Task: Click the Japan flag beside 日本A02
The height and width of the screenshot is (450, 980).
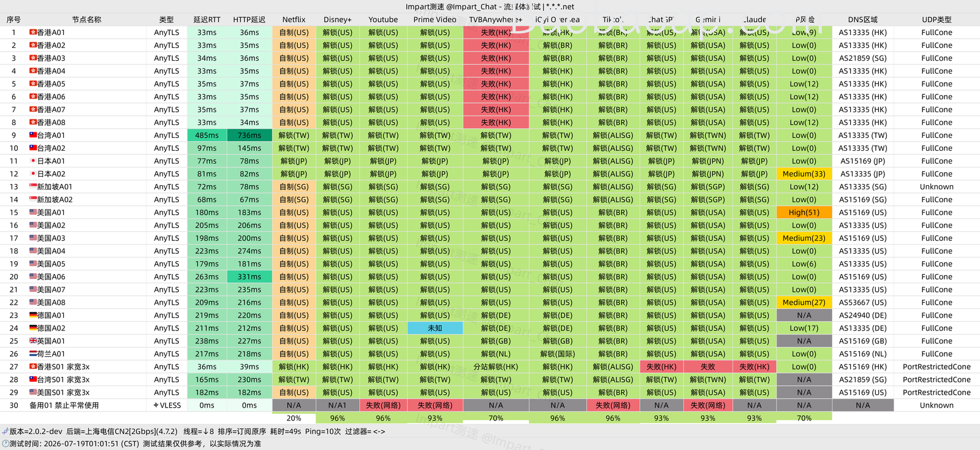Action: [33, 174]
